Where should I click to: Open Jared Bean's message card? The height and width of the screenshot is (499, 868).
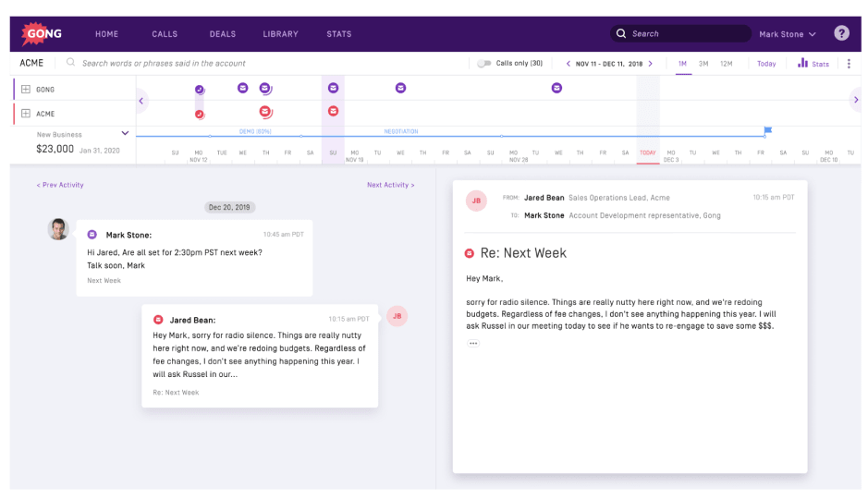[260, 356]
